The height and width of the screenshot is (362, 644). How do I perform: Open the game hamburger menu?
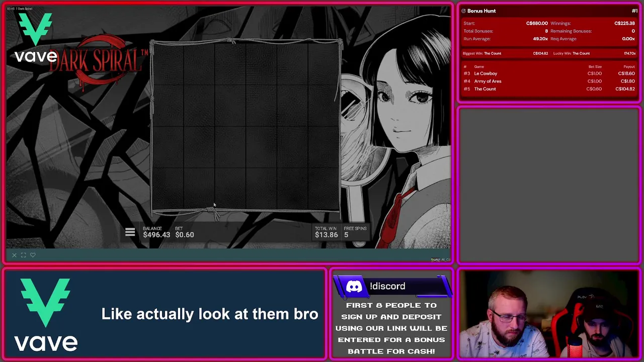tap(130, 232)
